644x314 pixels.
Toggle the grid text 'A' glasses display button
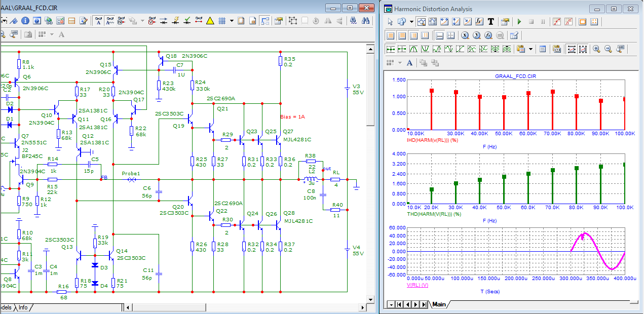[98, 21]
